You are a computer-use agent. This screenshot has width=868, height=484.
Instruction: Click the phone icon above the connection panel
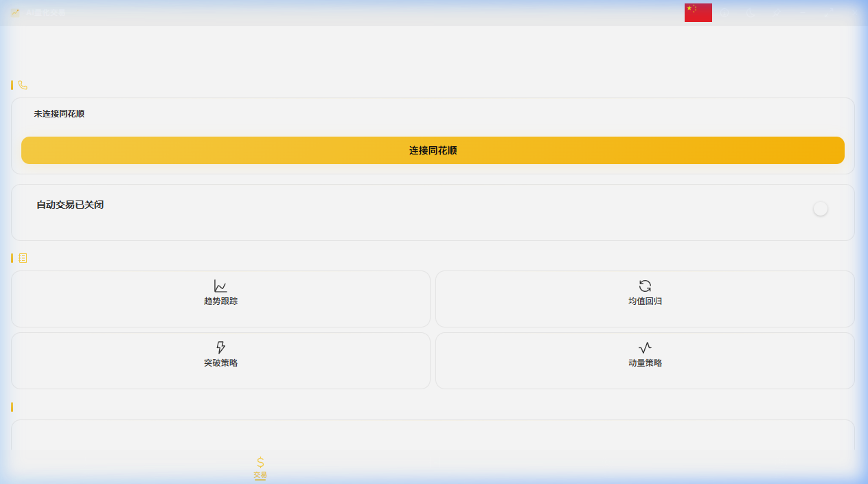[x=24, y=85]
